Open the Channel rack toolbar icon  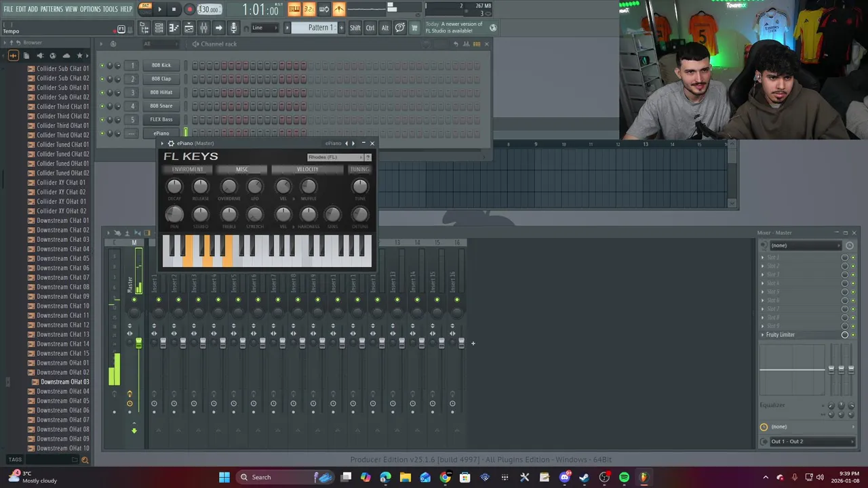(x=159, y=28)
